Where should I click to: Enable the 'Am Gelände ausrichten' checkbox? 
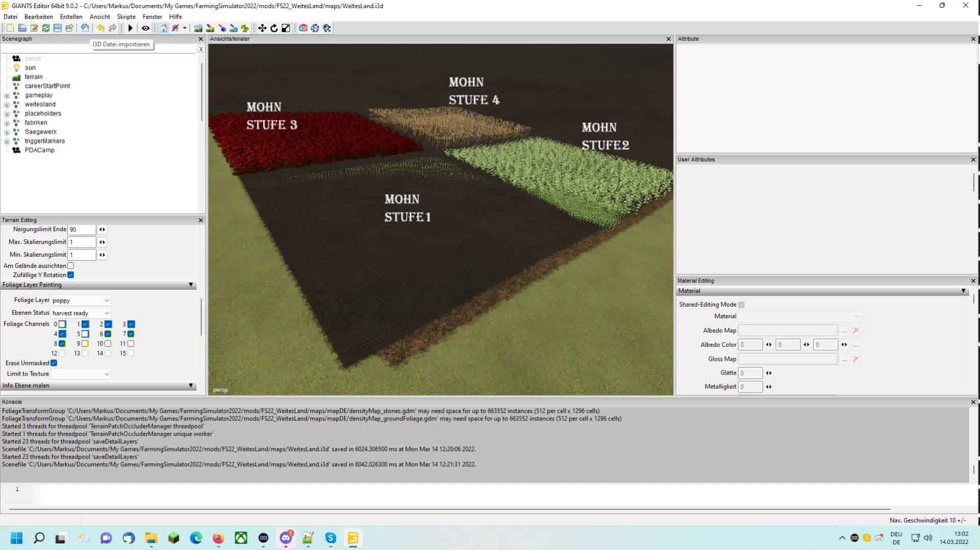tap(71, 266)
